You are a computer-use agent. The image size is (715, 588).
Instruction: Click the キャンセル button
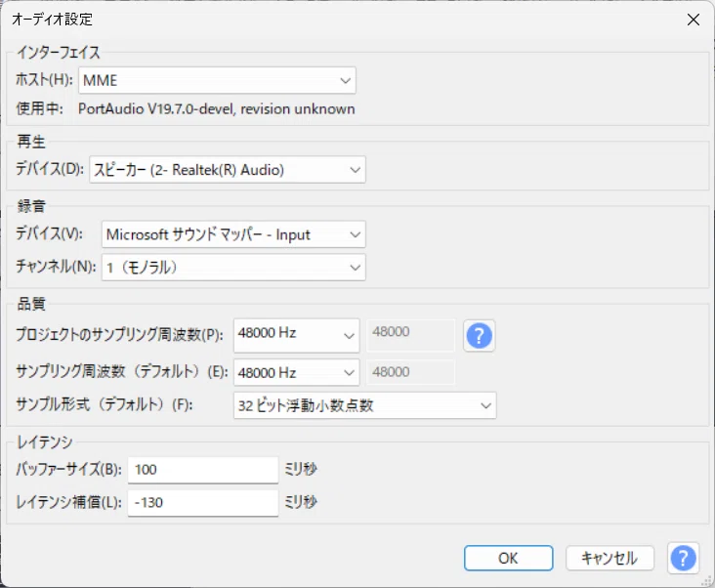click(610, 558)
